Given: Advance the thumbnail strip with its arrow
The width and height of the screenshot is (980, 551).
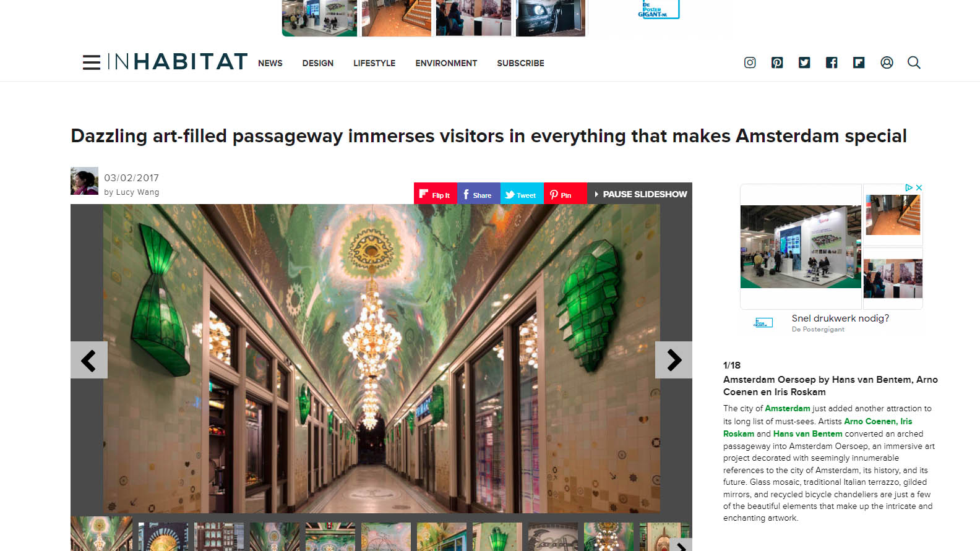Looking at the screenshot, I should point(681,545).
